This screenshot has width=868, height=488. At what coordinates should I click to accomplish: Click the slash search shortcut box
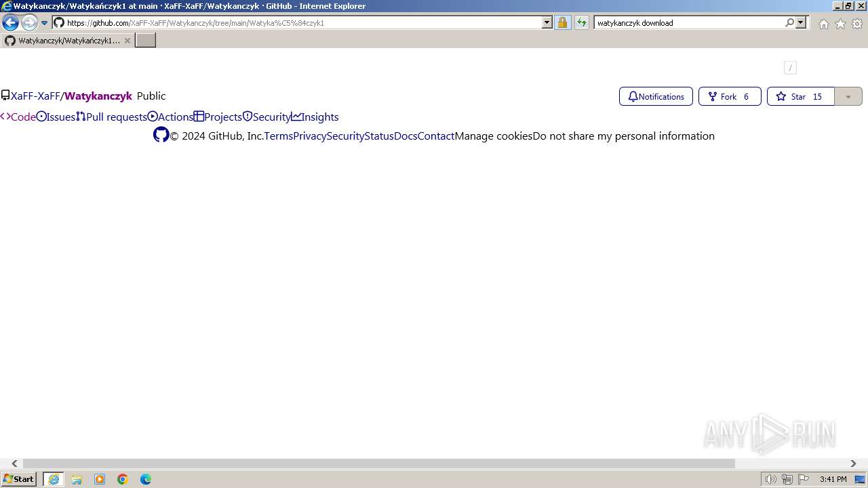tap(790, 68)
